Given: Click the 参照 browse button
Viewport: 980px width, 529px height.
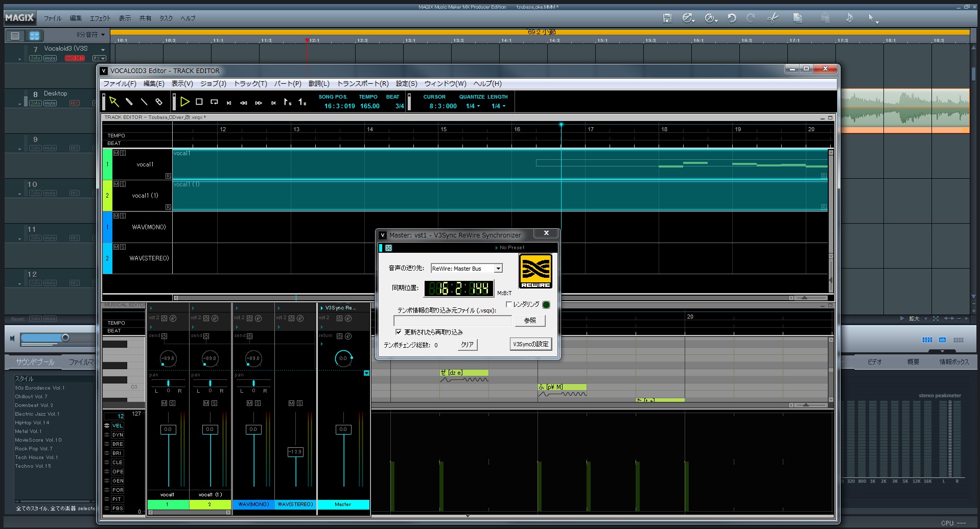Looking at the screenshot, I should pyautogui.click(x=530, y=321).
